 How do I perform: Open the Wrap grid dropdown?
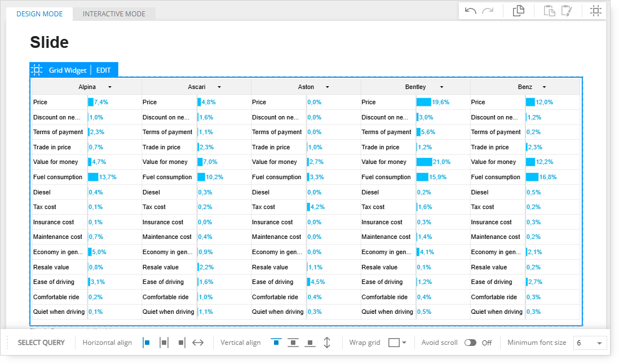(x=397, y=343)
